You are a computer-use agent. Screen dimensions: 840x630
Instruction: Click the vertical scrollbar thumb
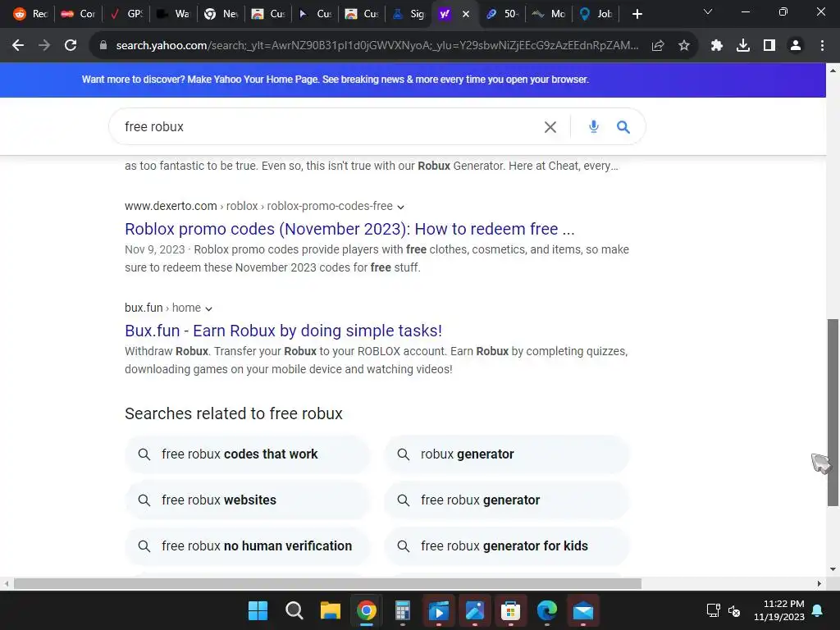tap(833, 413)
